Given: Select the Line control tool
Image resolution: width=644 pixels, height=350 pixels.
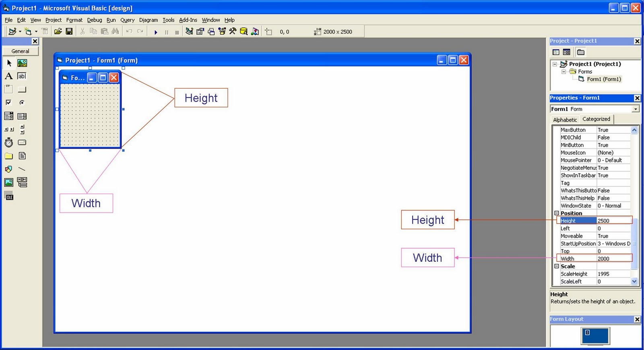Looking at the screenshot, I should click(22, 169).
